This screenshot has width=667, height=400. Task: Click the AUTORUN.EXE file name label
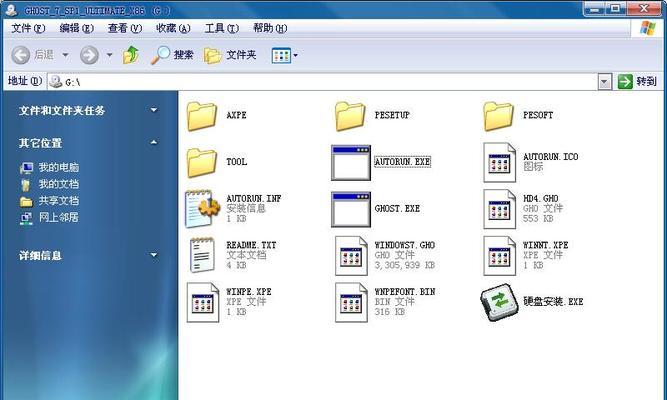[x=402, y=162]
